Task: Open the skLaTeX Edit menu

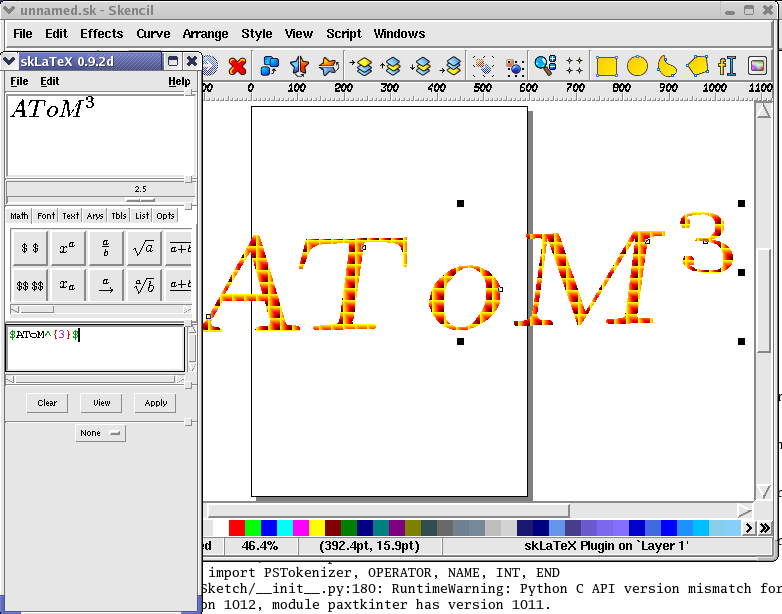Action: click(x=50, y=81)
